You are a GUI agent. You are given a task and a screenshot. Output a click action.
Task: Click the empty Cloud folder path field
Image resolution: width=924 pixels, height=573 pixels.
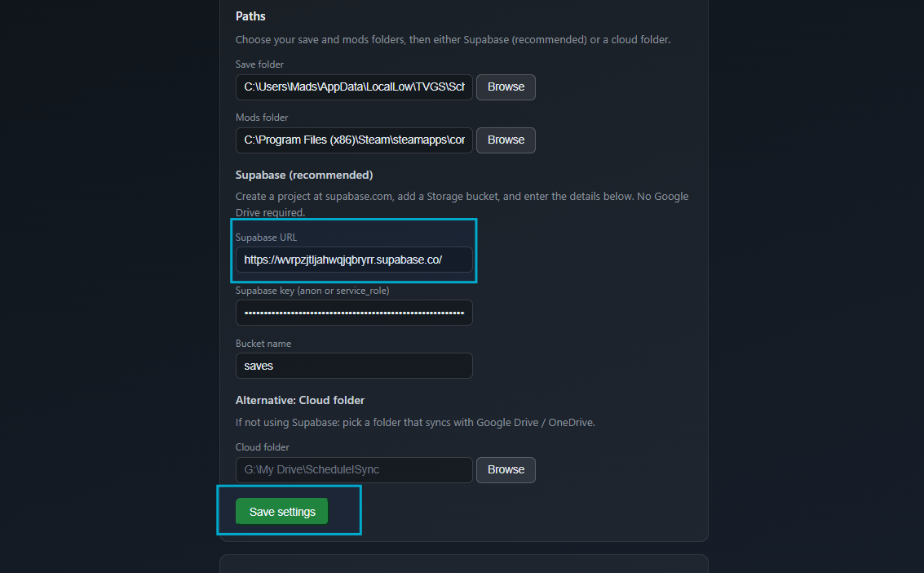tap(353, 469)
